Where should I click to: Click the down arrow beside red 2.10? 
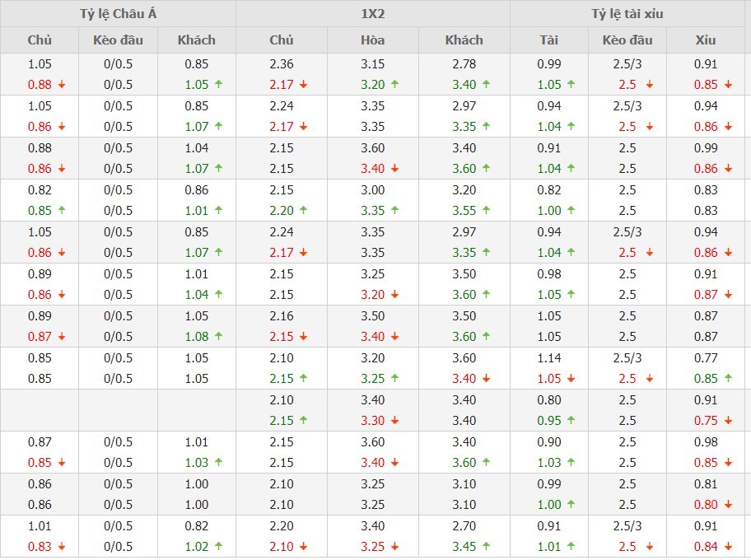[303, 546]
